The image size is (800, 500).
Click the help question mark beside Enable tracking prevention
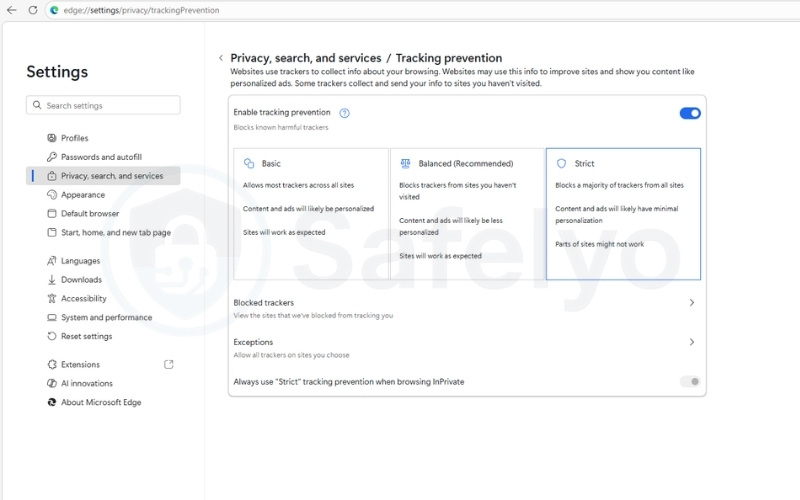[344, 113]
